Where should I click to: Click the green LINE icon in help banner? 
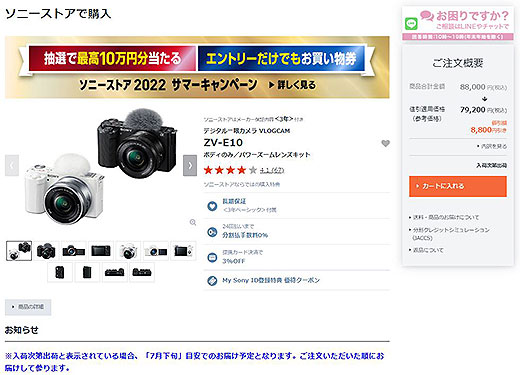tap(411, 24)
